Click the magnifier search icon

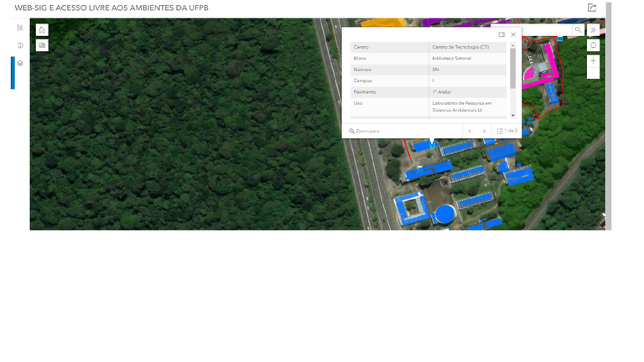(578, 30)
